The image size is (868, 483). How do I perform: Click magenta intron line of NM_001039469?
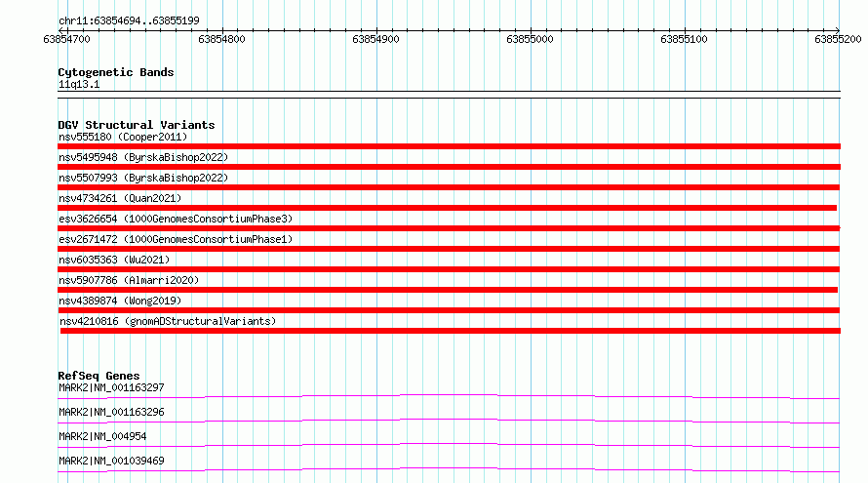(449, 468)
